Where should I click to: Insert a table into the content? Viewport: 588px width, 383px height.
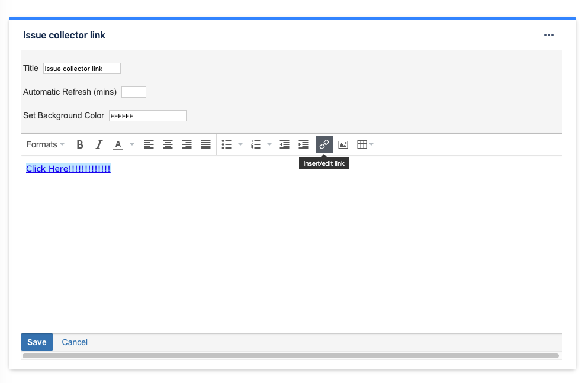(362, 144)
